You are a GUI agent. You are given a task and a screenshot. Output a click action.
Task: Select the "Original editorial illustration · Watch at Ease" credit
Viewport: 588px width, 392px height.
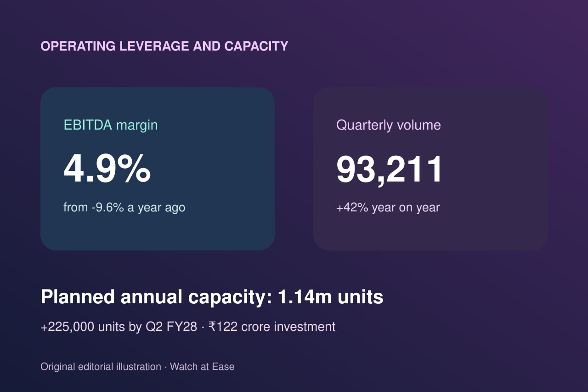[x=137, y=367]
